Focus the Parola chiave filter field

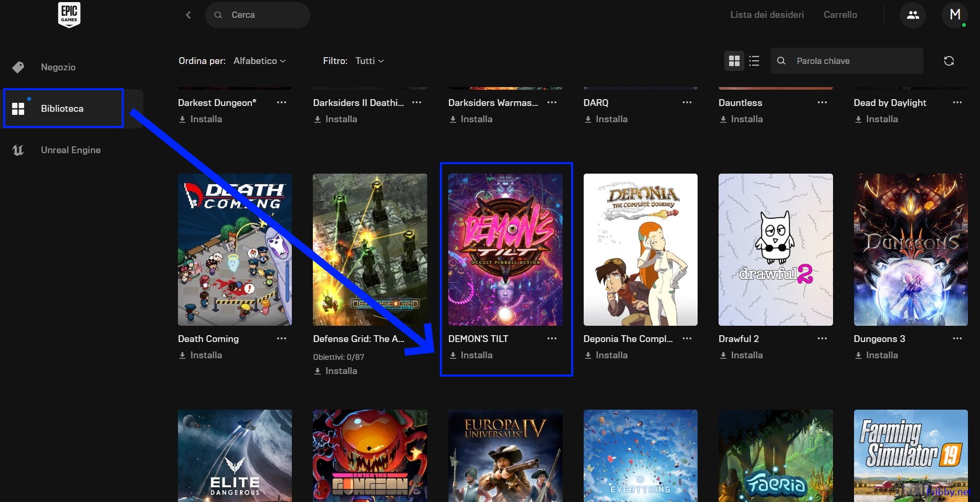coord(847,61)
